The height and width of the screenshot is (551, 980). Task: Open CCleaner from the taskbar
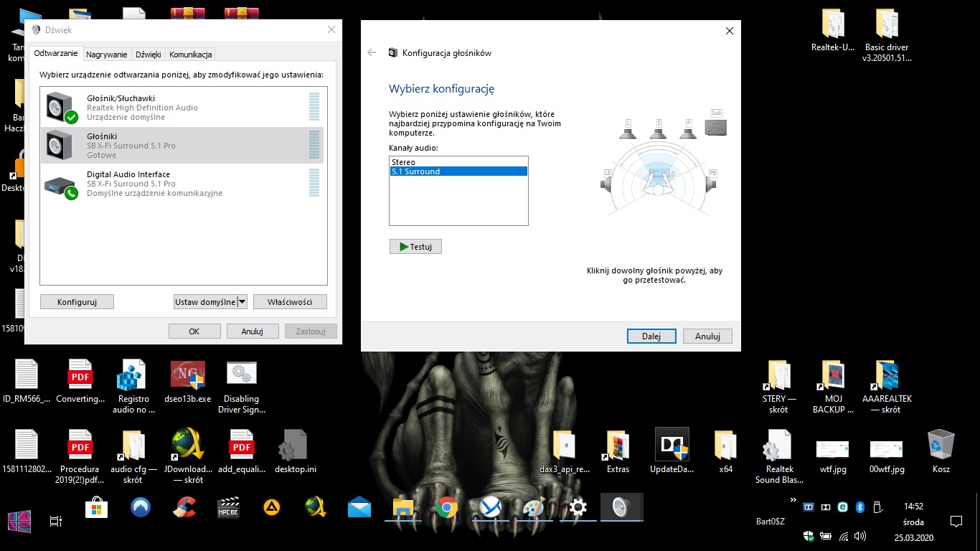pos(184,507)
